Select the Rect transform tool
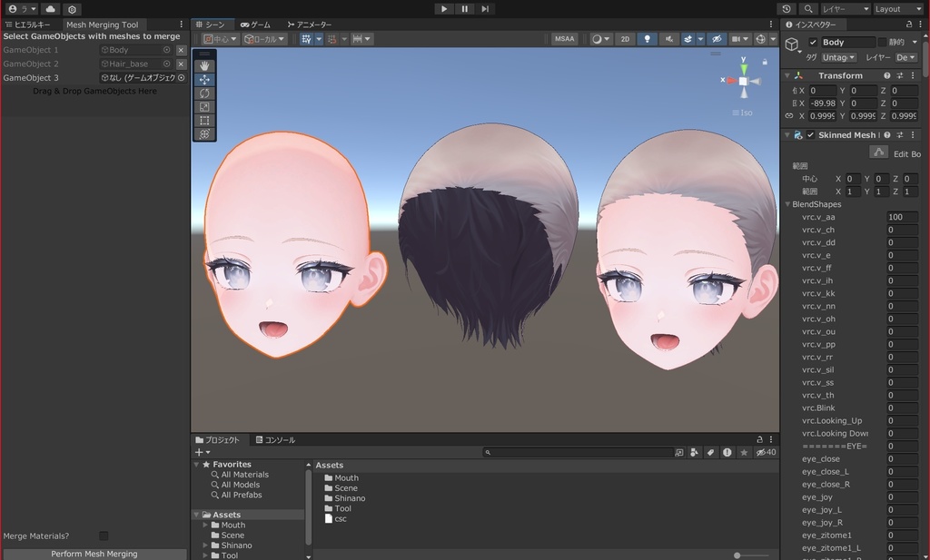This screenshot has width=930, height=560. coord(204,121)
